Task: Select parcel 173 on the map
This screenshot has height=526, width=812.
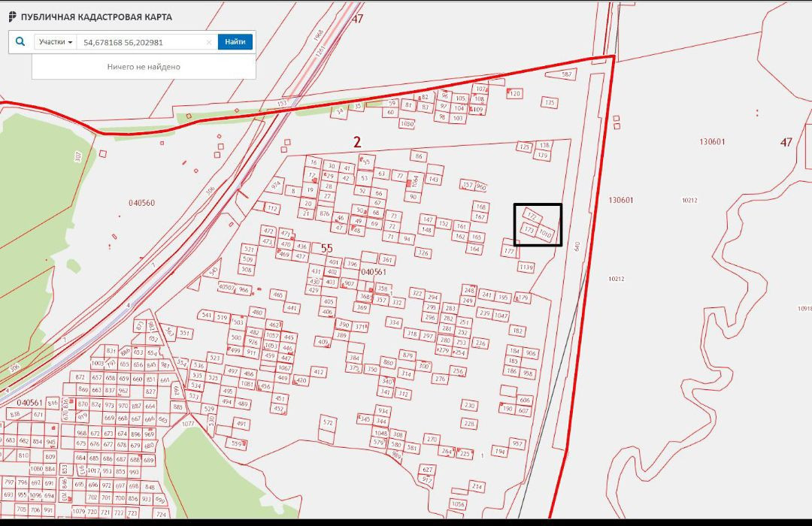Action: (x=529, y=229)
